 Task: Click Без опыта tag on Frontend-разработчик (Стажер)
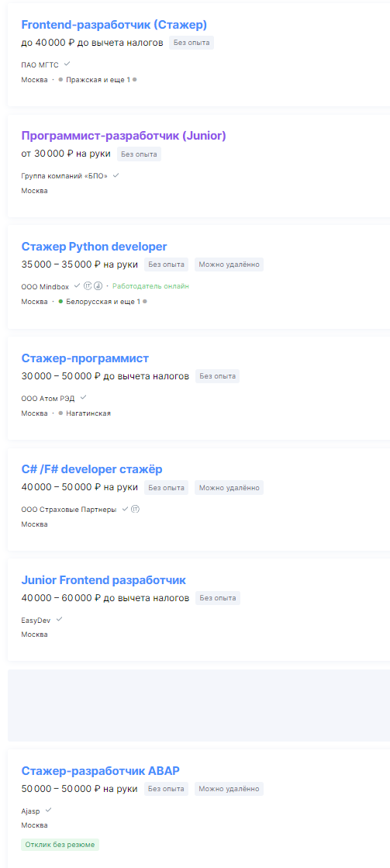[192, 43]
